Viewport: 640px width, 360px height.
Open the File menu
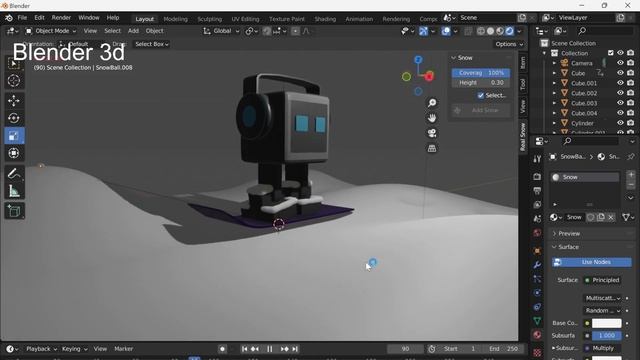pos(22,18)
